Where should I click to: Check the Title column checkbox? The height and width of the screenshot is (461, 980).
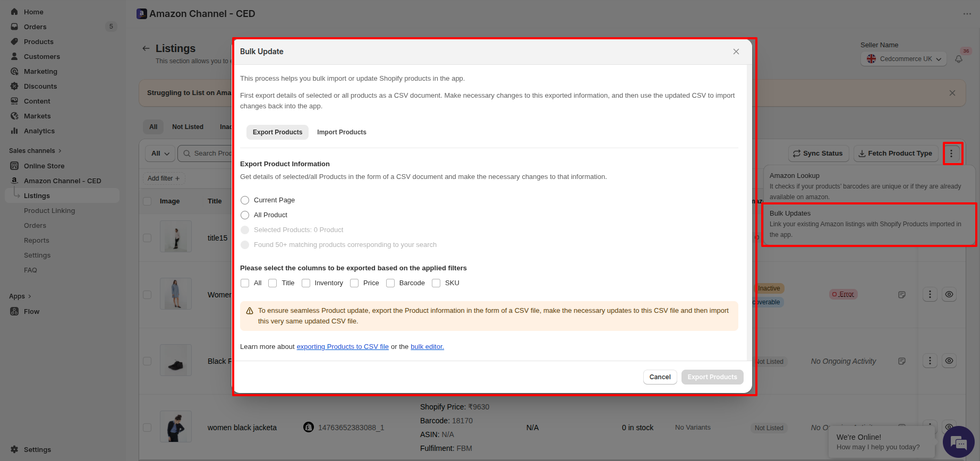pyautogui.click(x=272, y=283)
